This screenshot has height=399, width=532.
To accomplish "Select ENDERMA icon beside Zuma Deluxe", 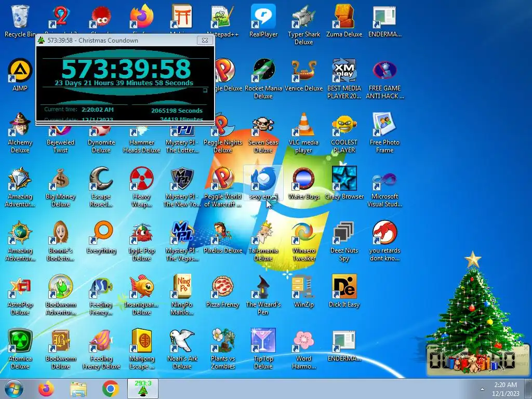I will (385, 21).
